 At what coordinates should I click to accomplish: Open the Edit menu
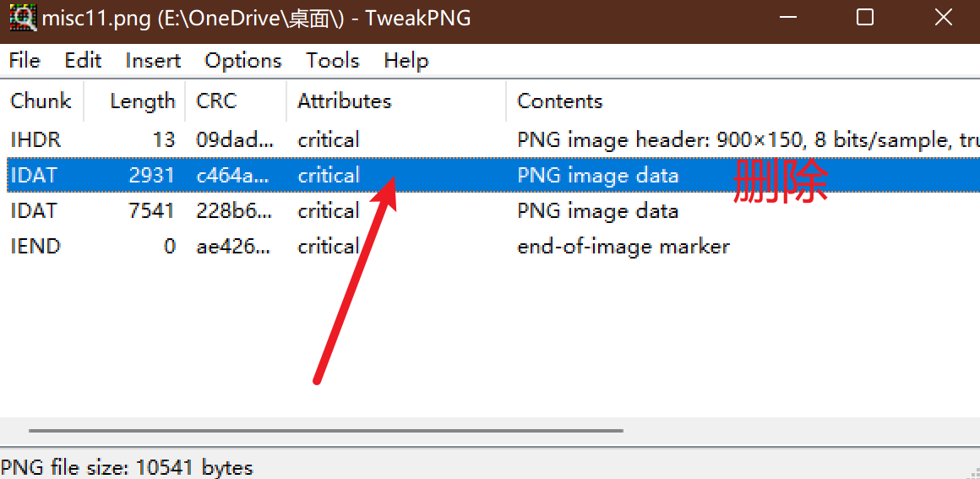(x=83, y=61)
